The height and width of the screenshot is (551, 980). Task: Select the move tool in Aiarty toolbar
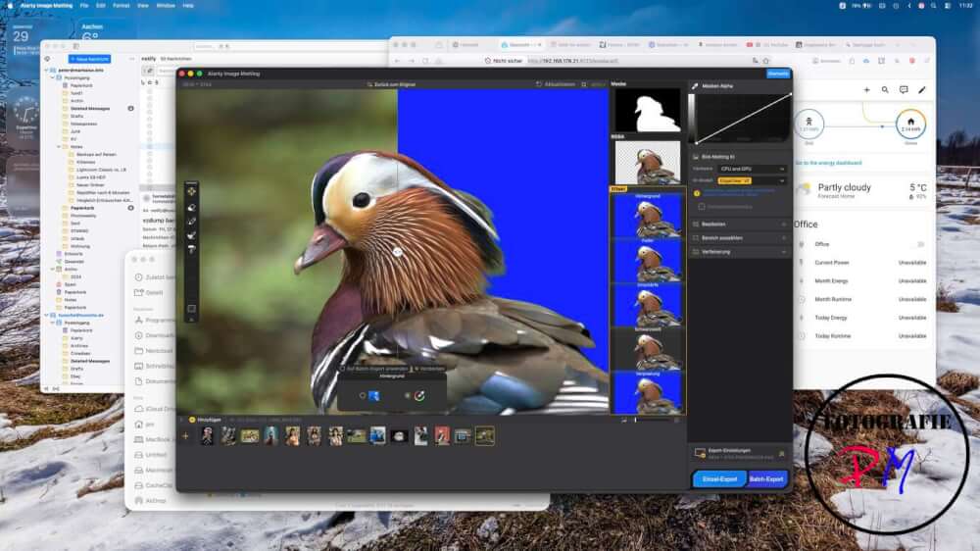coord(191,191)
